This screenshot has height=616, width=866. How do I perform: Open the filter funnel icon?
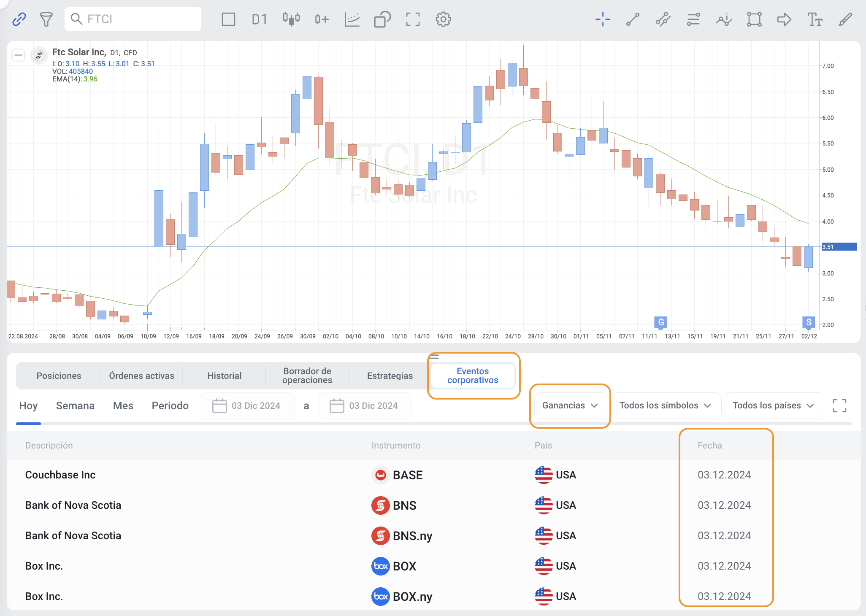pyautogui.click(x=46, y=19)
